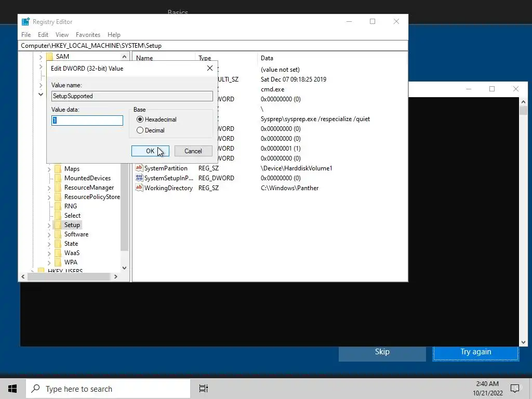Select the Setup key label in tree
Viewport: 532px width, 399px height.
[x=72, y=224]
